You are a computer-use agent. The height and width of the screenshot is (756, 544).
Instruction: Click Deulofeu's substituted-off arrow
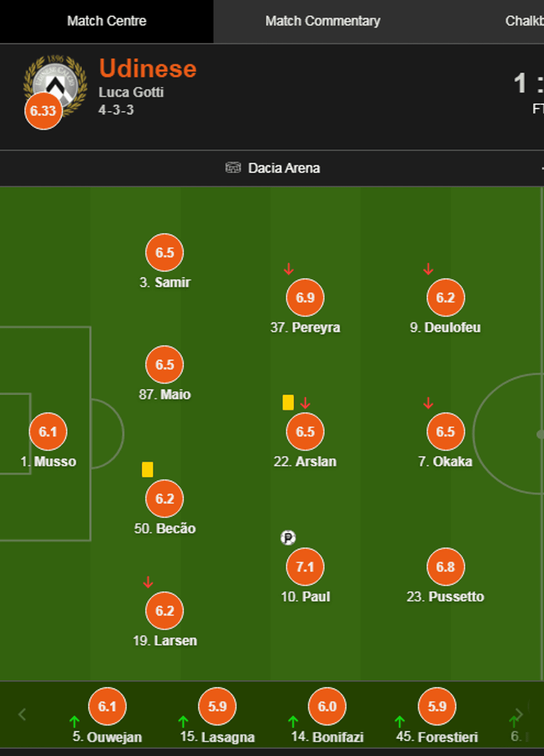[x=428, y=270]
